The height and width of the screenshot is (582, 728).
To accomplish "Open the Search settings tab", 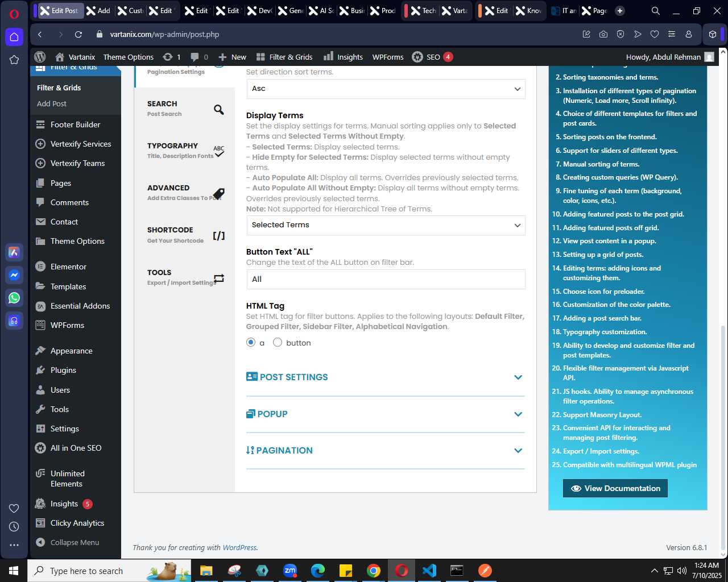I will click(185, 109).
